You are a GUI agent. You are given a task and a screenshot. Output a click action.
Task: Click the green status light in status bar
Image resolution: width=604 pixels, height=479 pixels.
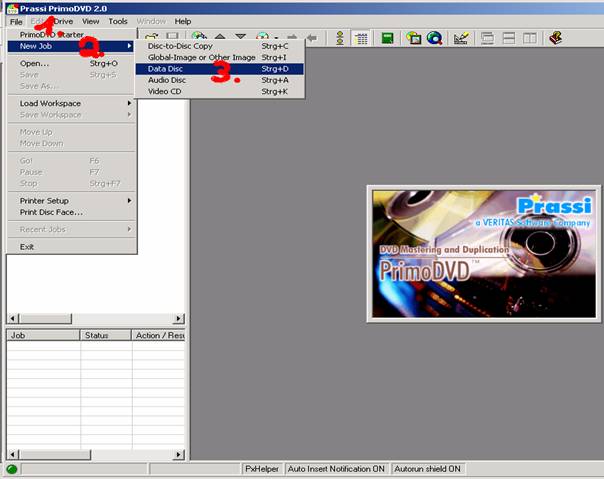tap(12, 469)
